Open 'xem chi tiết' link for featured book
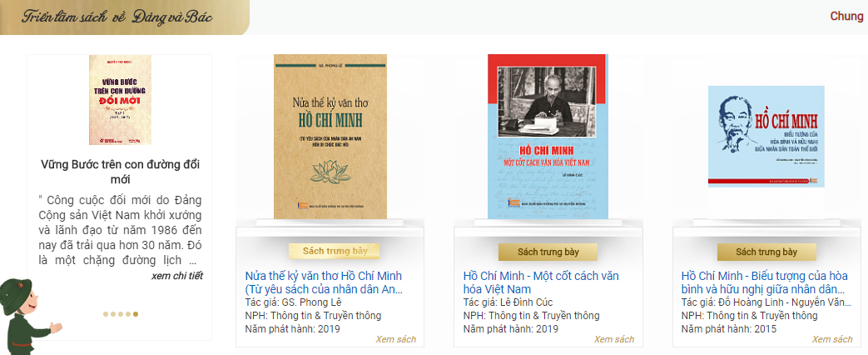This screenshot has height=355, width=868. [x=177, y=276]
